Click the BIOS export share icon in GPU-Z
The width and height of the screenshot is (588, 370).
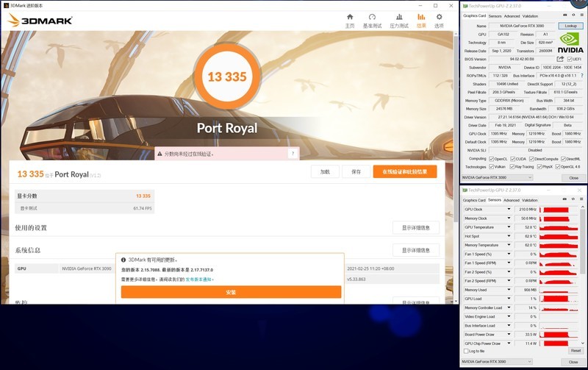click(560, 59)
